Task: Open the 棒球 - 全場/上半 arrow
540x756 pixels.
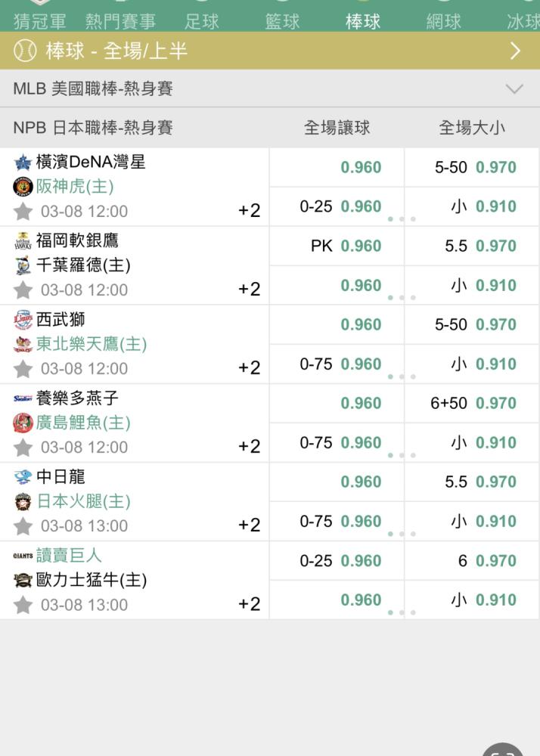Action: pos(515,51)
